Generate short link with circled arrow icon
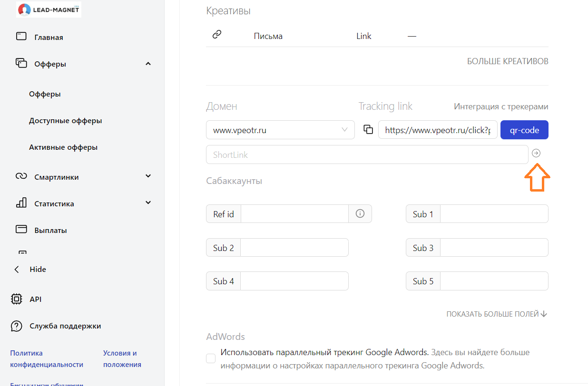This screenshot has height=386, width=588. [x=536, y=153]
